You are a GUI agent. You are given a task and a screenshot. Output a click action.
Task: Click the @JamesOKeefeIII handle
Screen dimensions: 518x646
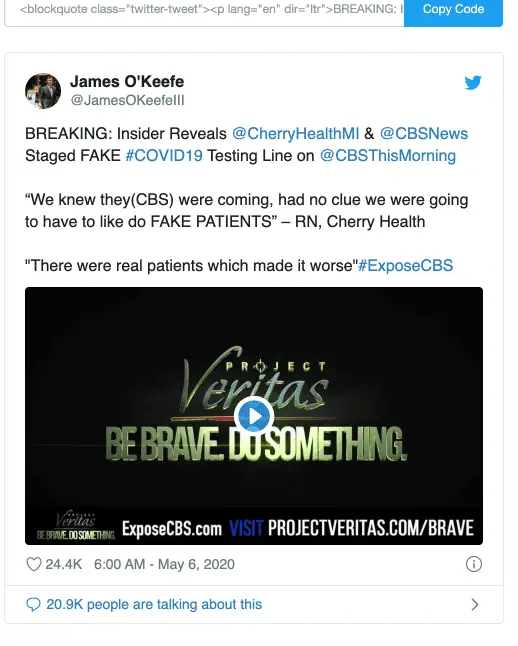(127, 101)
